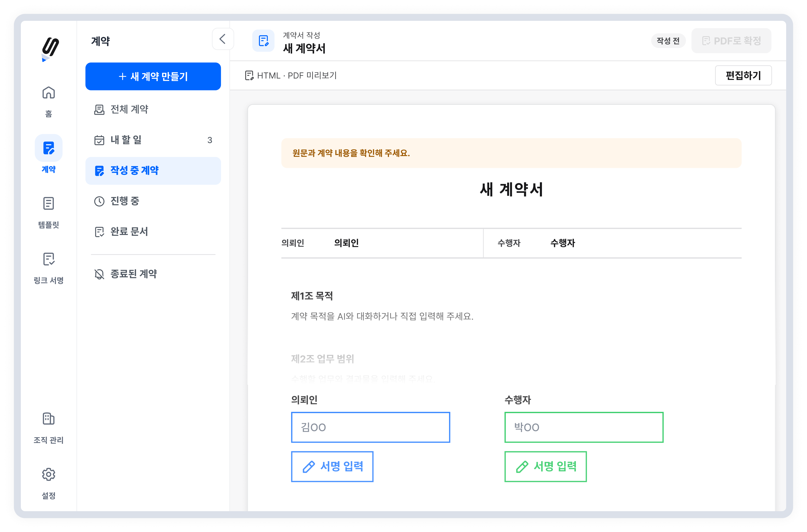Image resolution: width=807 pixels, height=532 pixels.
Task: Click the 작성 중 계약 edit-document icon
Action: [99, 171]
